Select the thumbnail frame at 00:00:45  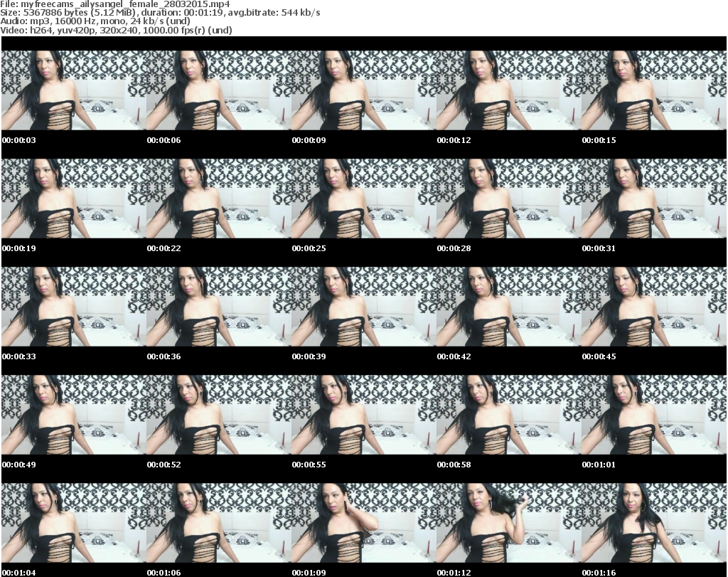coord(654,307)
